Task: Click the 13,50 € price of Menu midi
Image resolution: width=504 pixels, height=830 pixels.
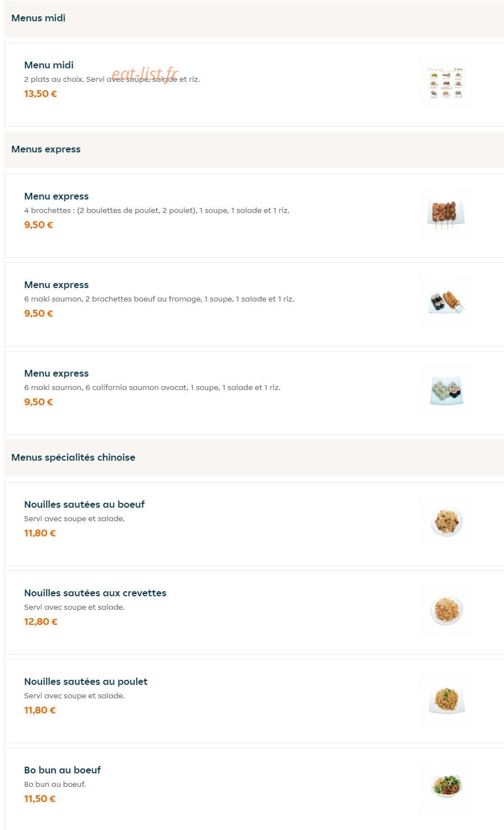Action: [x=40, y=94]
